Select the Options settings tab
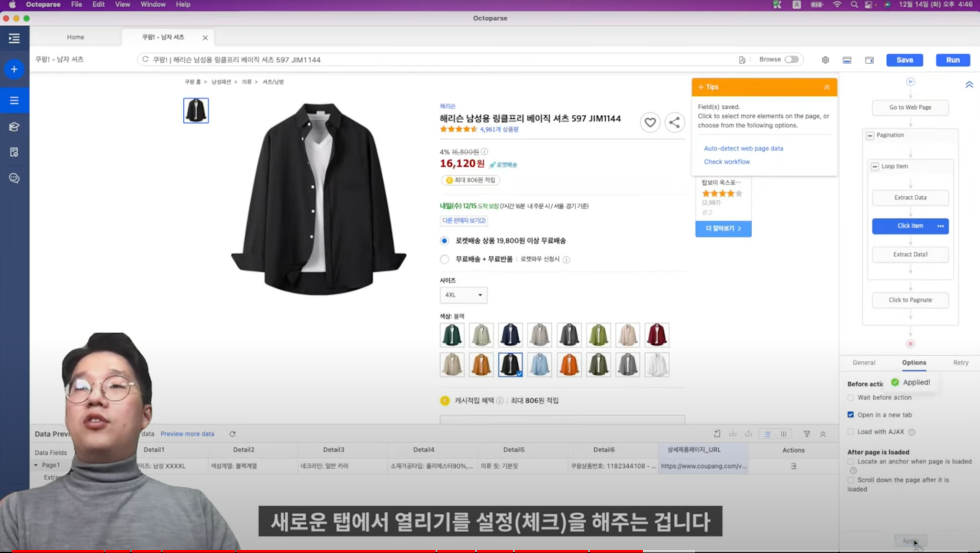The width and height of the screenshot is (980, 553). pos(914,362)
